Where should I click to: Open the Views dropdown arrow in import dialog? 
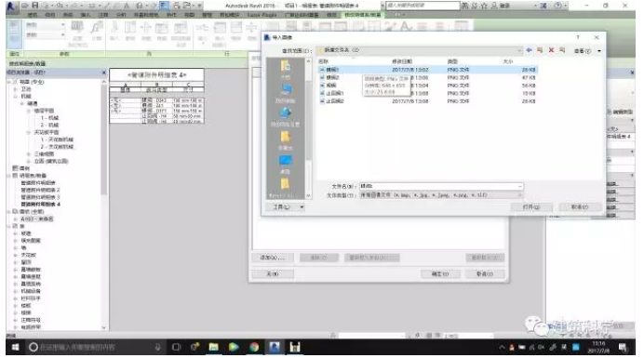pos(599,51)
